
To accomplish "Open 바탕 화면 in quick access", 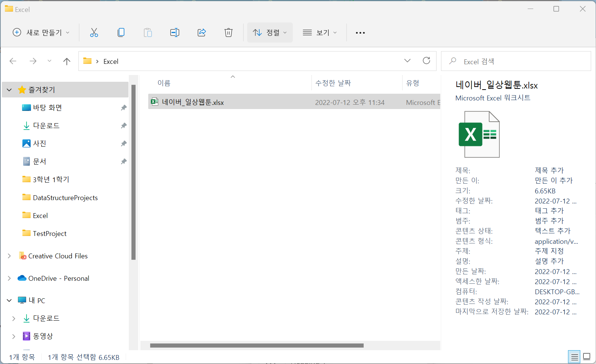I will [x=47, y=108].
